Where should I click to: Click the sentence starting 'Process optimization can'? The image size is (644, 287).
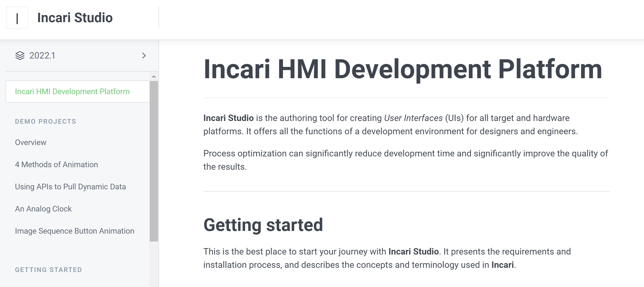pos(405,160)
